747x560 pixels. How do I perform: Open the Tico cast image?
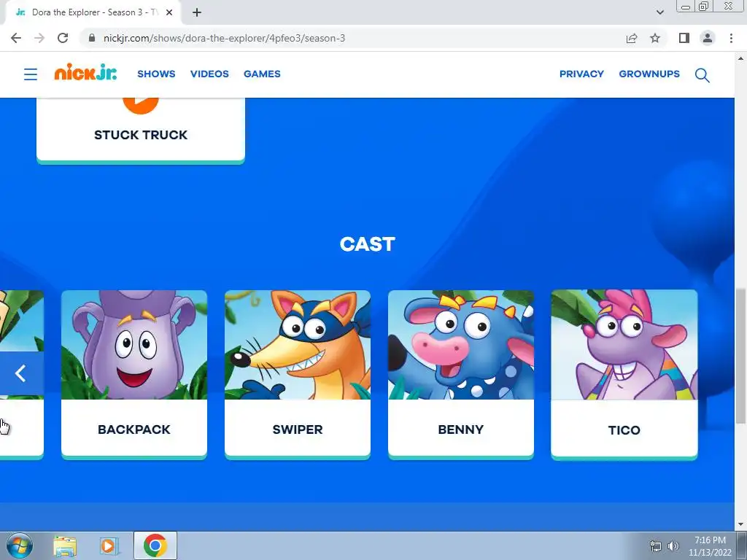tap(624, 345)
